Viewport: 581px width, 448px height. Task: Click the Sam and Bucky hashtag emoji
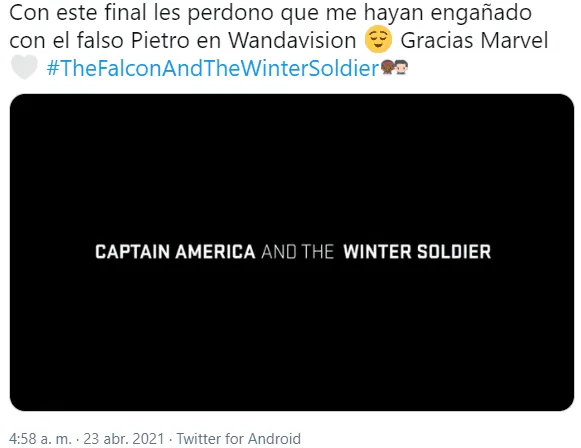coord(394,67)
